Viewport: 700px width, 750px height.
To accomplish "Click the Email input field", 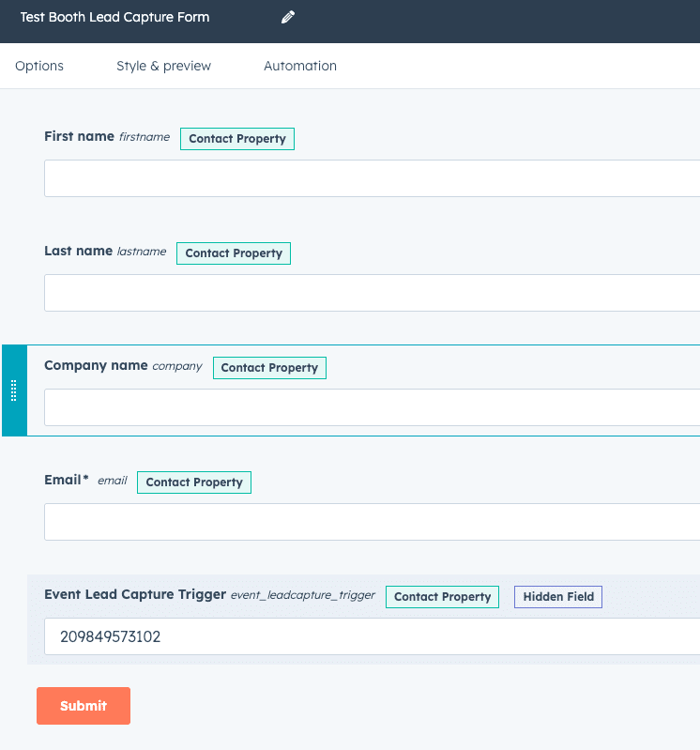I will [372, 522].
